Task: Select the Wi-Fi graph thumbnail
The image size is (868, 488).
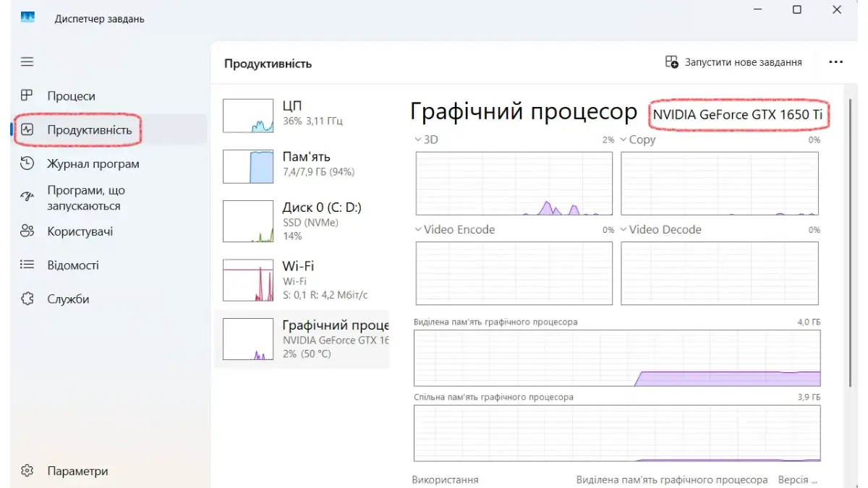Action: click(249, 280)
